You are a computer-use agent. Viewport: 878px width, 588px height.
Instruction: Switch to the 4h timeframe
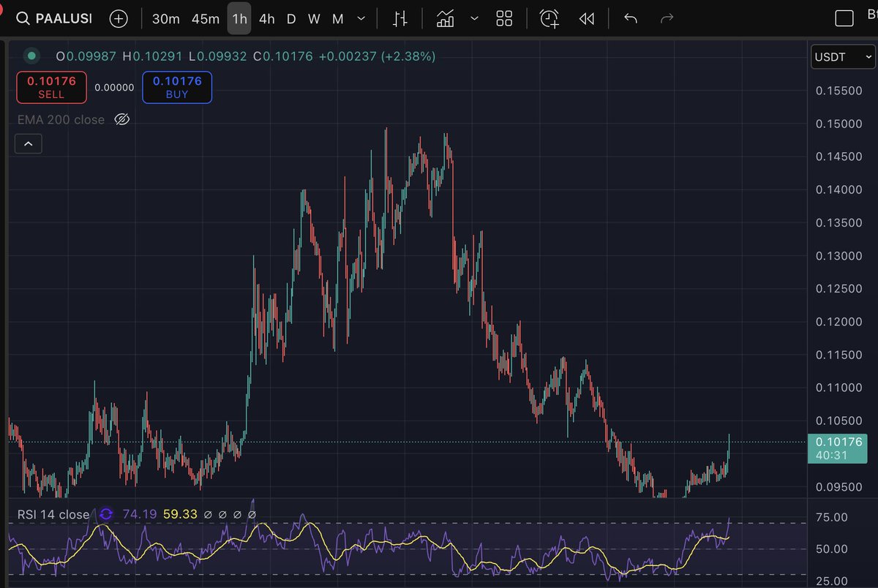(x=266, y=19)
